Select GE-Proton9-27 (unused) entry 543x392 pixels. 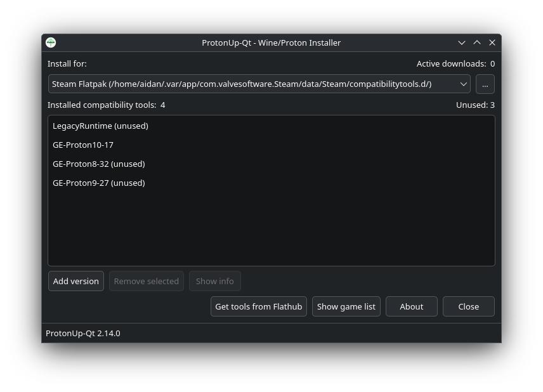point(99,183)
